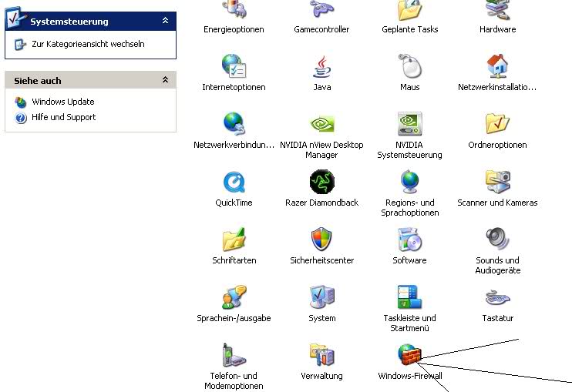
Task: Open the Netzwerkverbindungen icon
Action: point(234,124)
